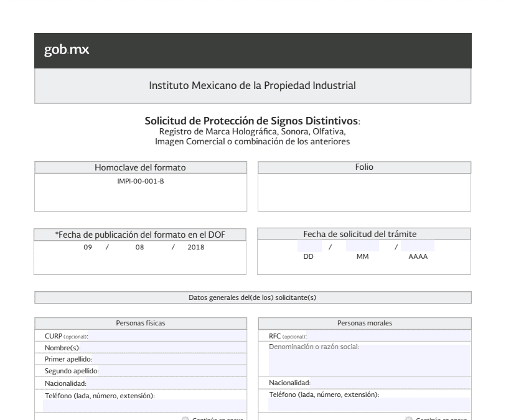The width and height of the screenshot is (506, 420).
Task: Click the 'Nacionalidad:' label under Personas físicas
Action: point(65,383)
